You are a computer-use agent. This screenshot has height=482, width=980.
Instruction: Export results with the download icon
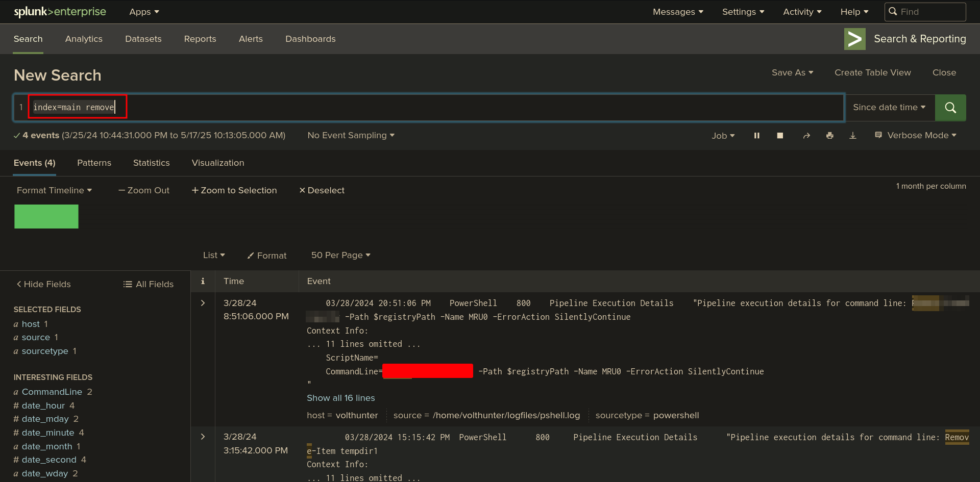[x=853, y=136]
